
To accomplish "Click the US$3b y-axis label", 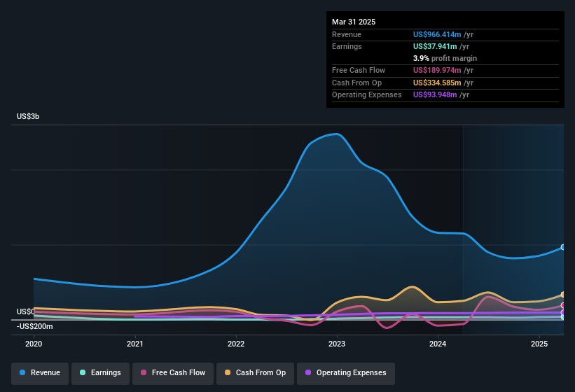I will click(x=28, y=116).
